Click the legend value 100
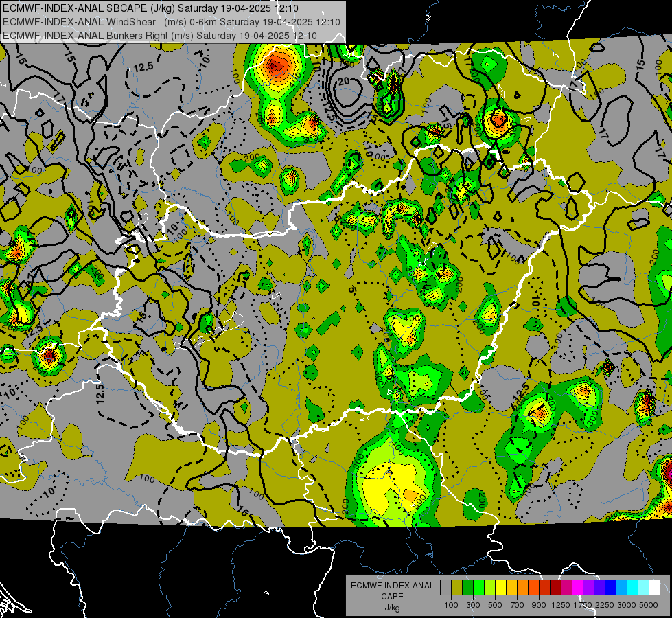This screenshot has width=672, height=618. pyautogui.click(x=451, y=605)
